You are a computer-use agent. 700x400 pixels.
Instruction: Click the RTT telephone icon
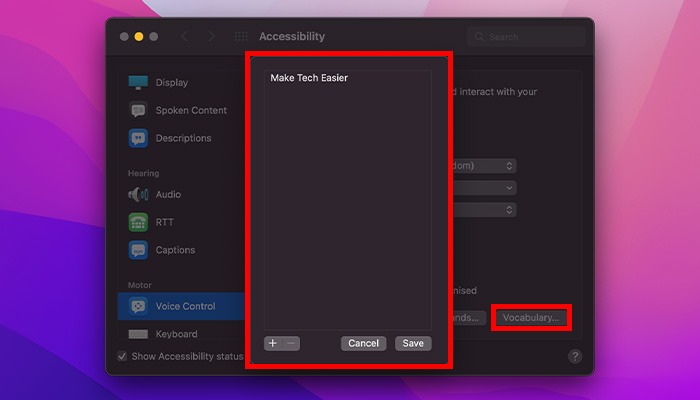(x=138, y=222)
